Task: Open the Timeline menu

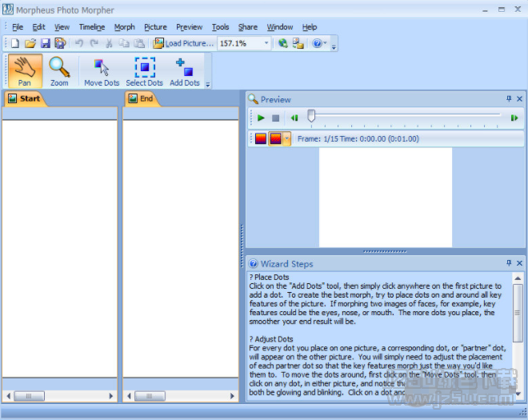Action: (92, 27)
